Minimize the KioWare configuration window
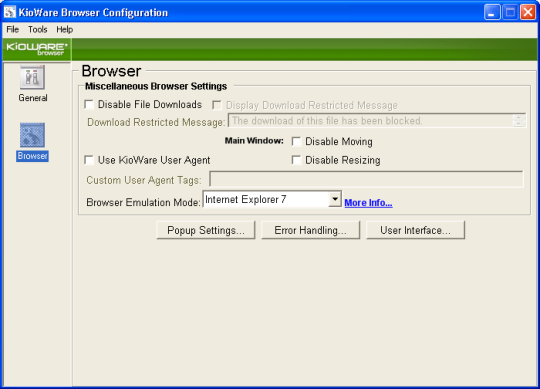The height and width of the screenshot is (389, 540). point(492,12)
